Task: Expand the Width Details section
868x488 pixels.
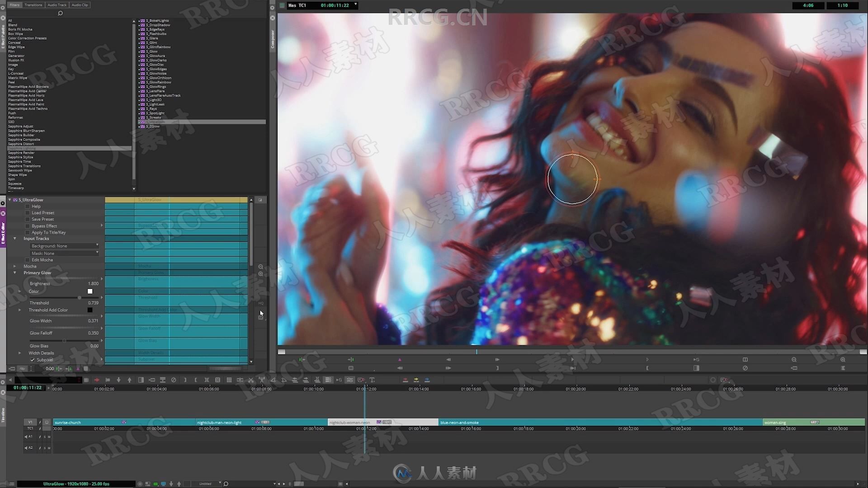Action: pyautogui.click(x=19, y=353)
